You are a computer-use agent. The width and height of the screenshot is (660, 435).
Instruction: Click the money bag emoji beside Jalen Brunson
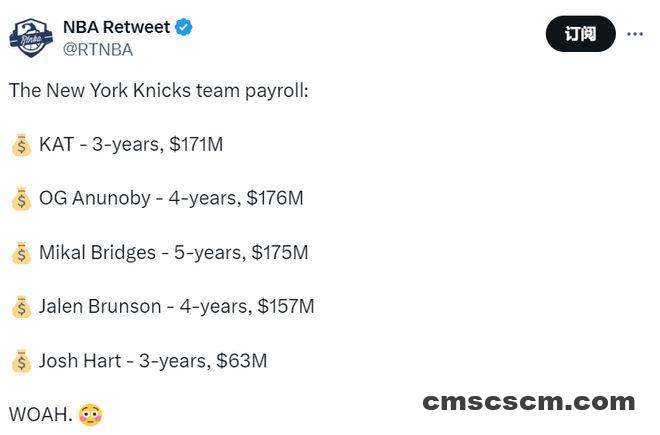coord(21,307)
